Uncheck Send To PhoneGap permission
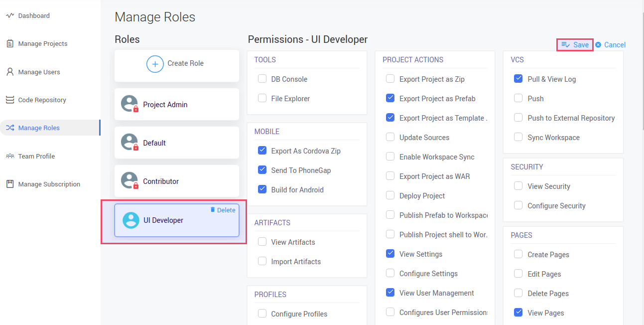The width and height of the screenshot is (644, 325). pos(262,169)
